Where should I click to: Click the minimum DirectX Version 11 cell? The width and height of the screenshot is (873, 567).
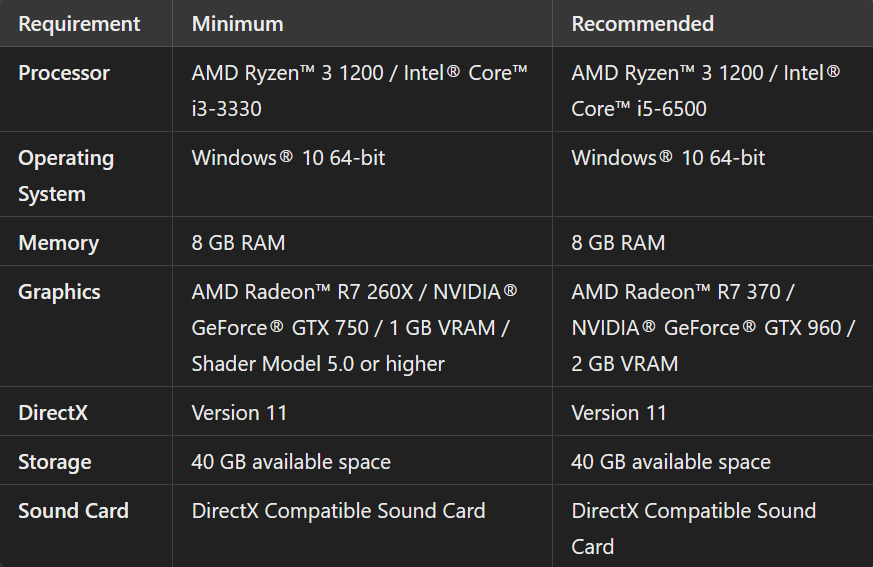pyautogui.click(x=239, y=412)
